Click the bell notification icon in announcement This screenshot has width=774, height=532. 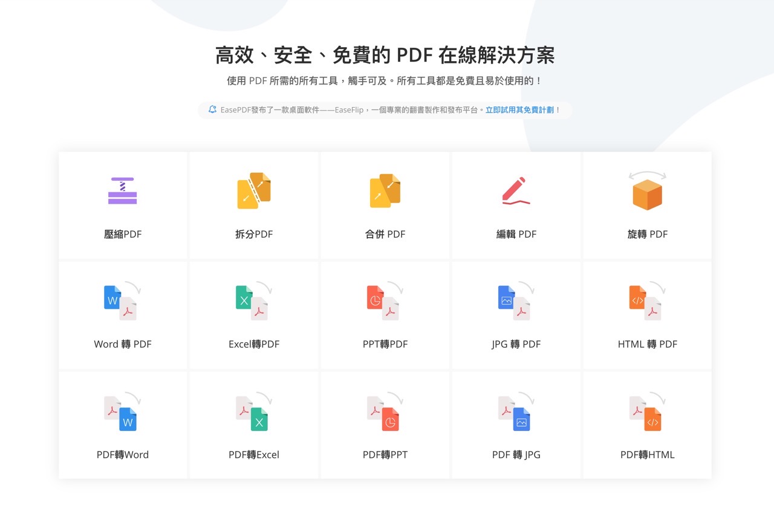pyautogui.click(x=212, y=109)
